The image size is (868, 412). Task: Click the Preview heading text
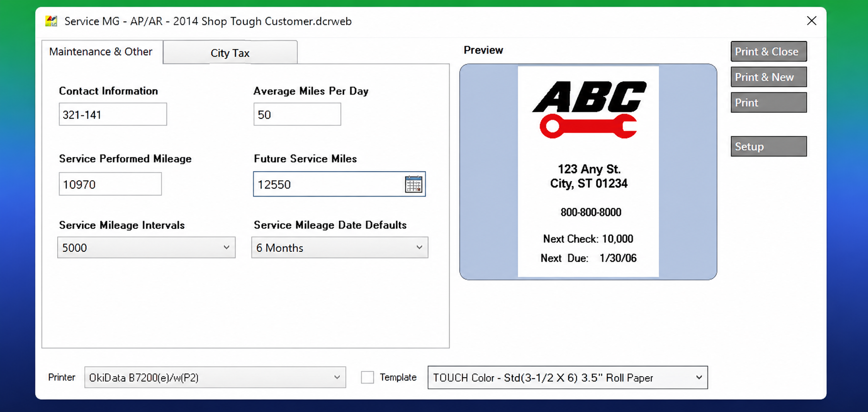pyautogui.click(x=483, y=50)
